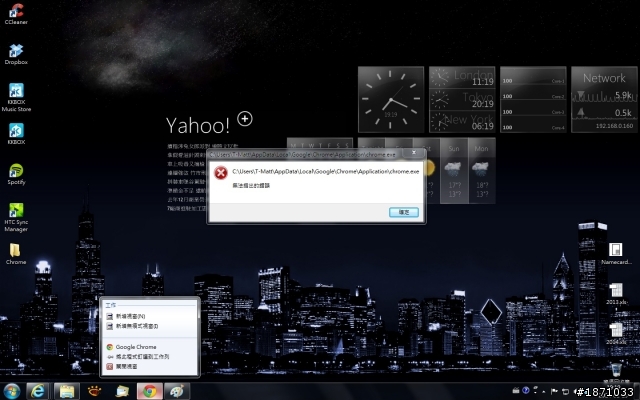Screen dimensions: 640x400
Task: Choose New incognito window in jump list
Action: point(150,326)
